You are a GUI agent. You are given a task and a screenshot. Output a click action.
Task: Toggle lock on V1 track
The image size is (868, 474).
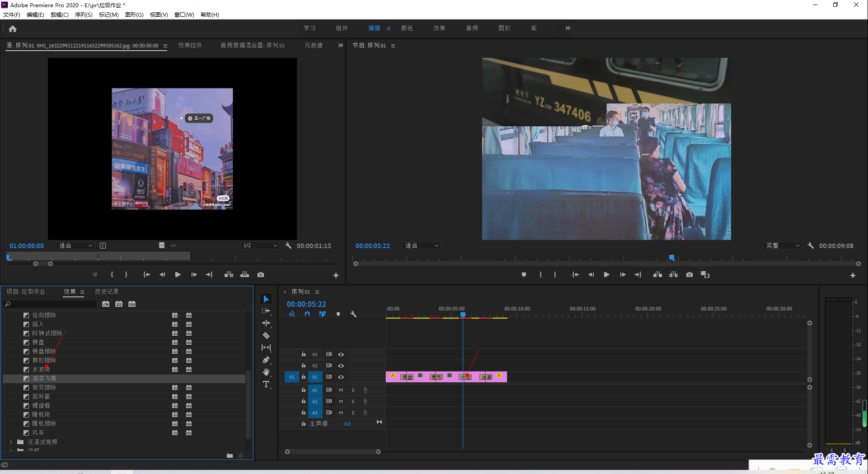pos(304,377)
